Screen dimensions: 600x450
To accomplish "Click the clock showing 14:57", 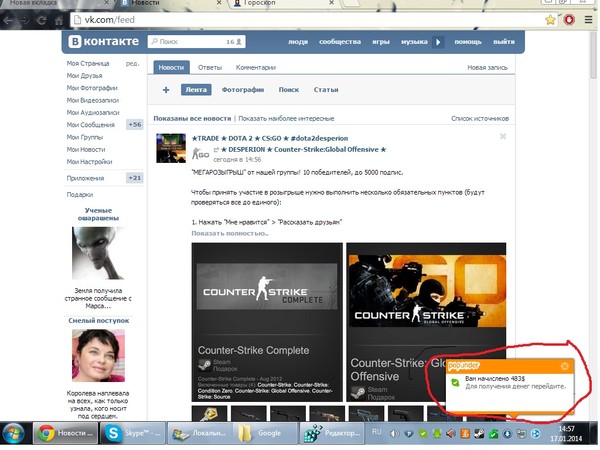I will coord(566,429).
